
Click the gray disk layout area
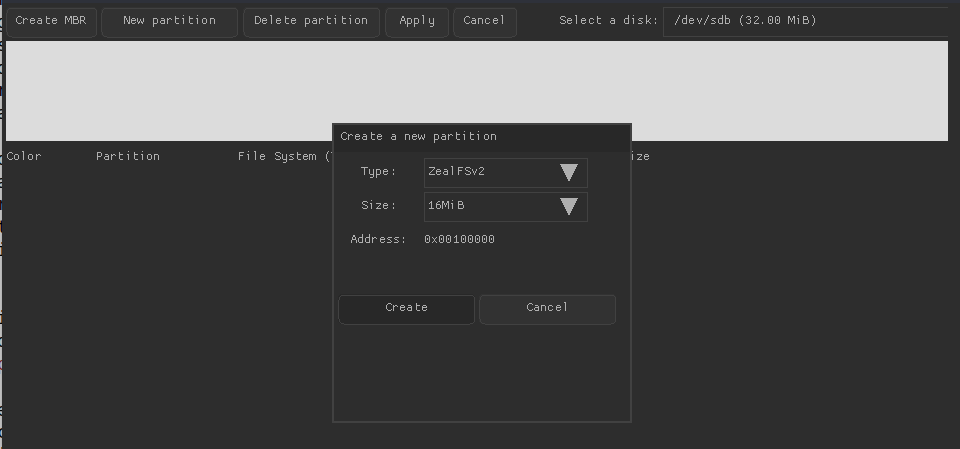pos(160,90)
